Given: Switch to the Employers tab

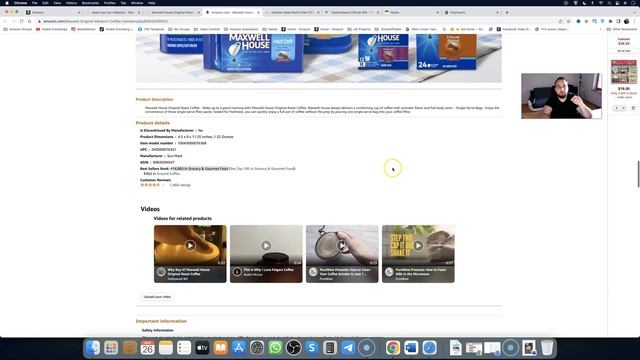Looking at the screenshot, I should coord(472,12).
